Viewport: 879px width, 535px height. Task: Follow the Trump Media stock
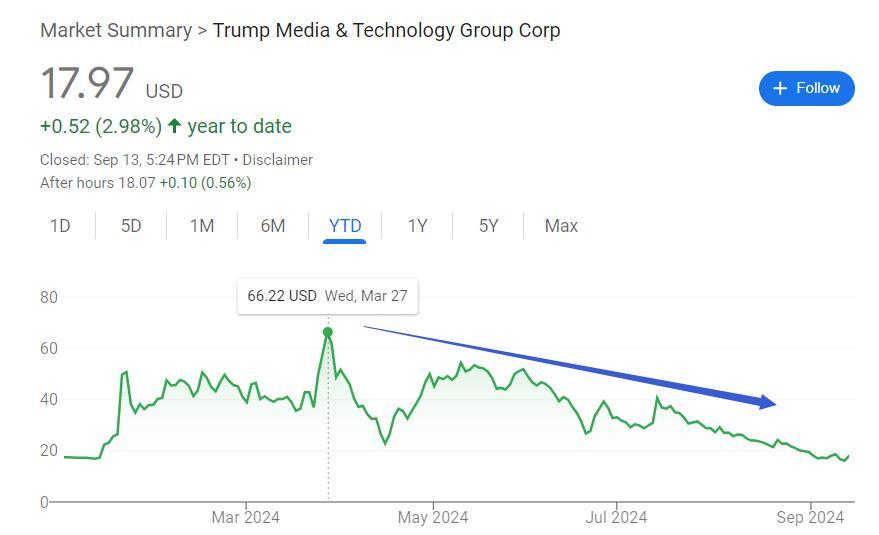[806, 88]
